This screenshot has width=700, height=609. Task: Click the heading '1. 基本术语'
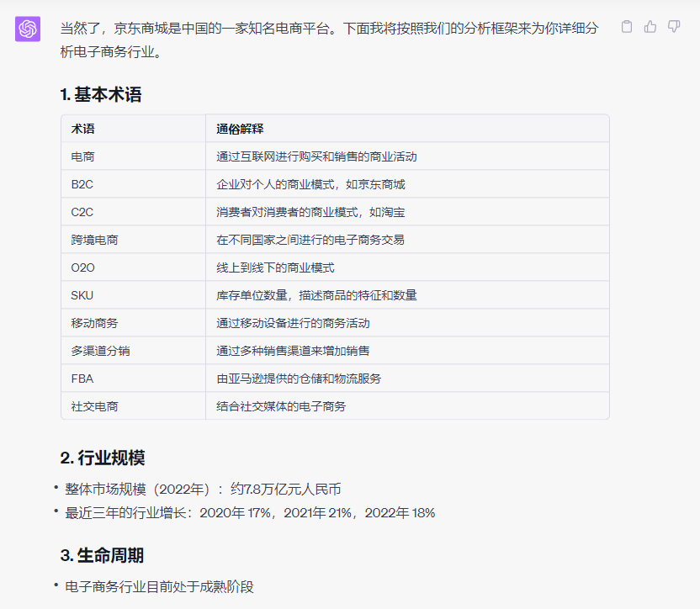(101, 95)
